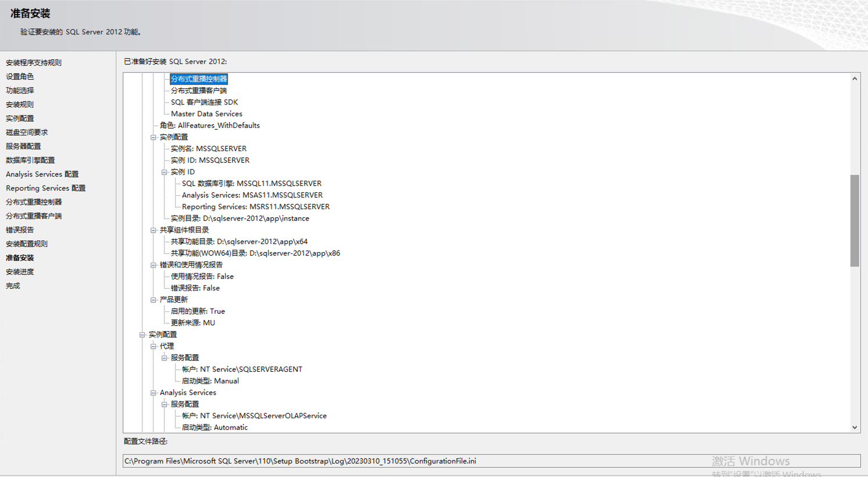The width and height of the screenshot is (868, 477).
Task: Collapse the 共享组件根目录 node
Action: pyautogui.click(x=153, y=230)
